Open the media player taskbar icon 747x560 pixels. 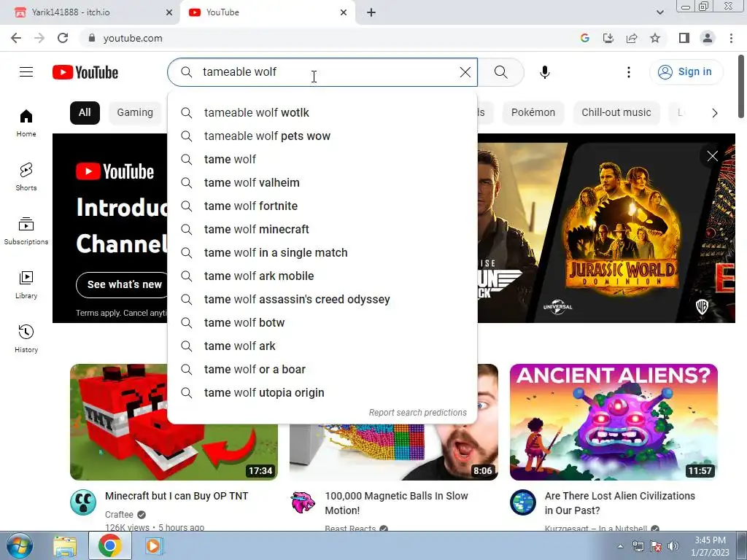click(x=153, y=546)
